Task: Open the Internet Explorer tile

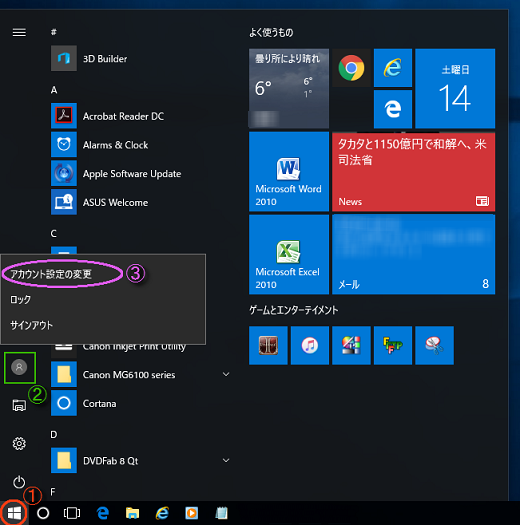Action: [x=393, y=68]
